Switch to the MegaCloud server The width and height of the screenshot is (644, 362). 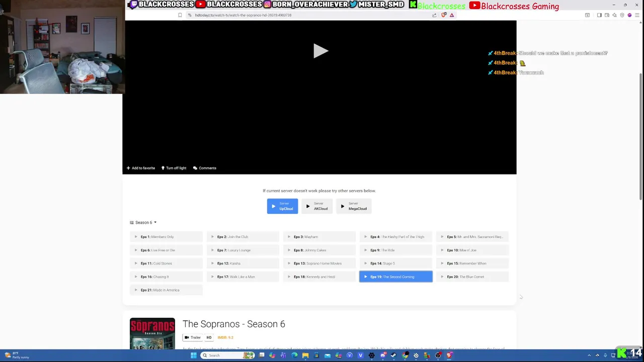(354, 206)
